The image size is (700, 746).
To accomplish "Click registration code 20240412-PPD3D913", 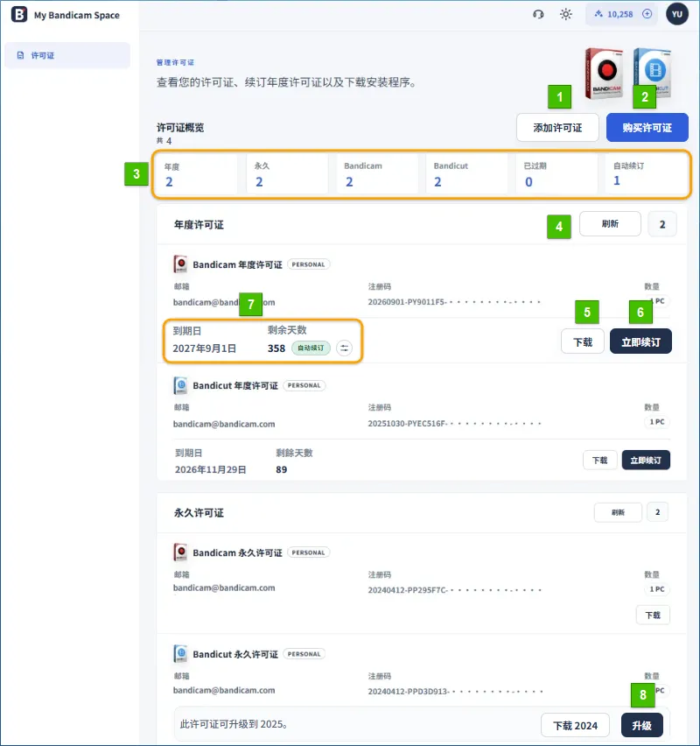I will 454,692.
